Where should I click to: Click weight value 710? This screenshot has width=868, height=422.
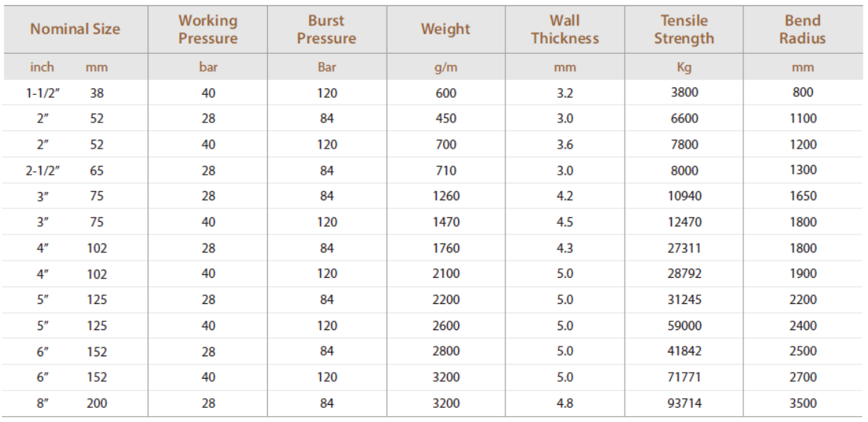click(x=446, y=170)
